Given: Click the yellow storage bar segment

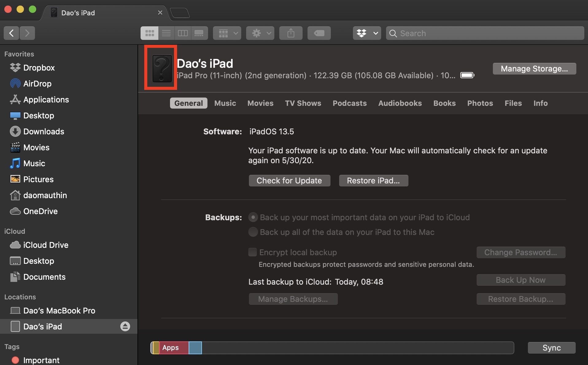Looking at the screenshot, I should pyautogui.click(x=156, y=348).
